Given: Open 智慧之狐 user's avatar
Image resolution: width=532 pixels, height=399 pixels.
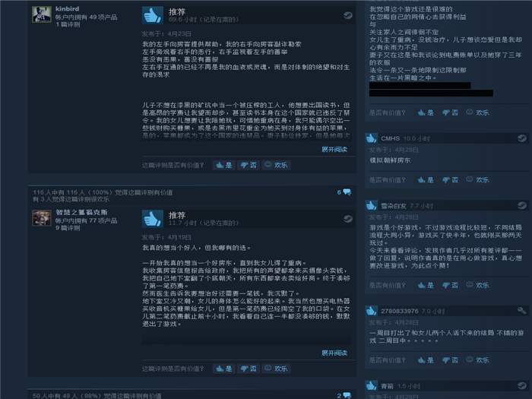Looking at the screenshot, I should tap(42, 218).
